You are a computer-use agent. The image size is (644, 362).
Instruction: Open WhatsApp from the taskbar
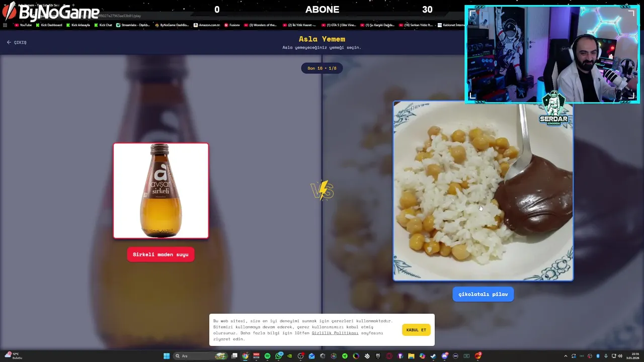(x=278, y=356)
